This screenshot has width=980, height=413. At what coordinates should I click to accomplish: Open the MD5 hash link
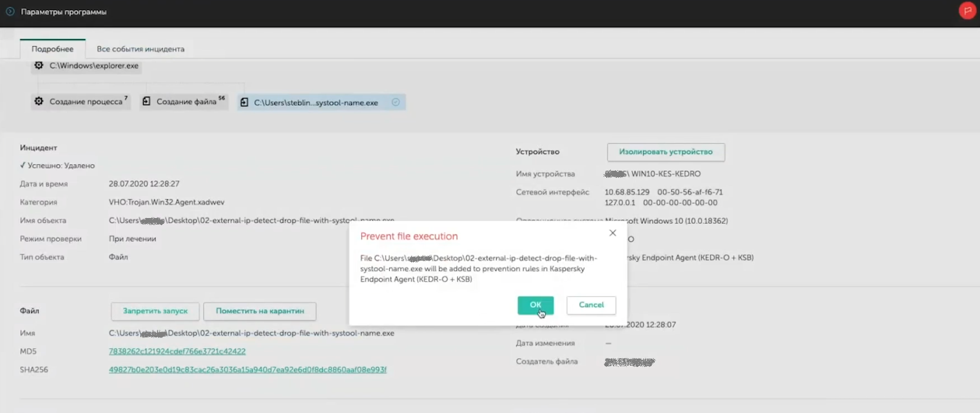point(177,351)
